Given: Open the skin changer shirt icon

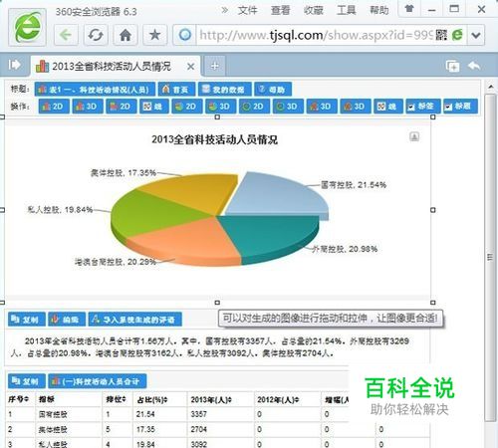Looking at the screenshot, I should [x=409, y=9].
